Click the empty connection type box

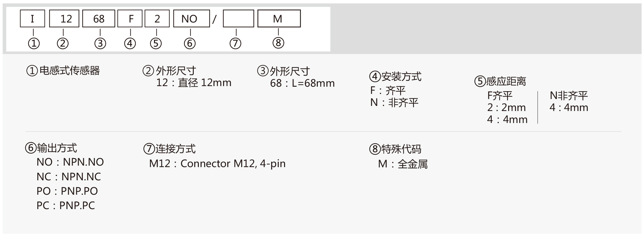(x=238, y=19)
